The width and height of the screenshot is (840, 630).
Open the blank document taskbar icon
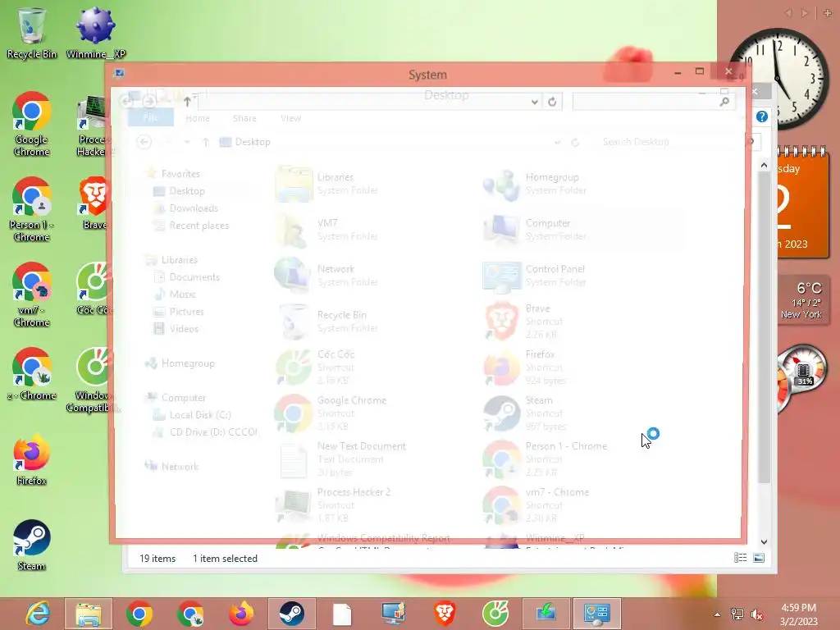342,614
